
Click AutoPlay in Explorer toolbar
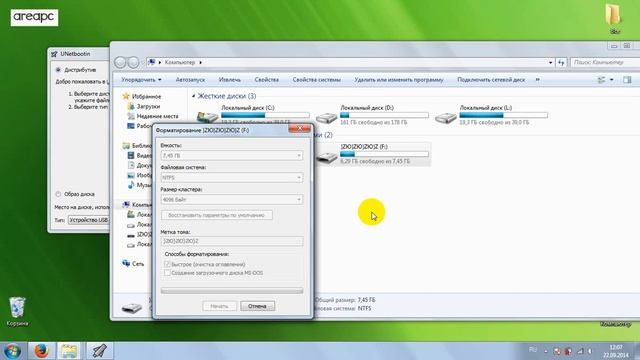click(190, 80)
